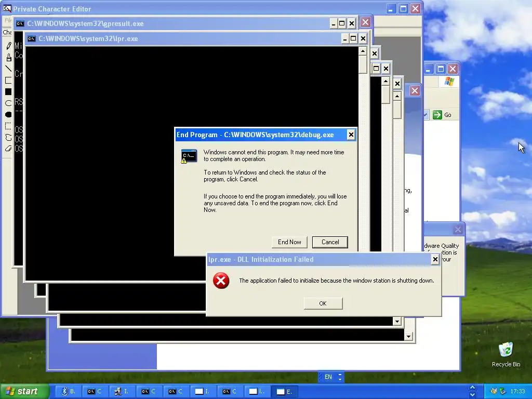Screen dimensions: 532x399
Task: Close the End Program debug.exe dialog
Action: [x=351, y=135]
